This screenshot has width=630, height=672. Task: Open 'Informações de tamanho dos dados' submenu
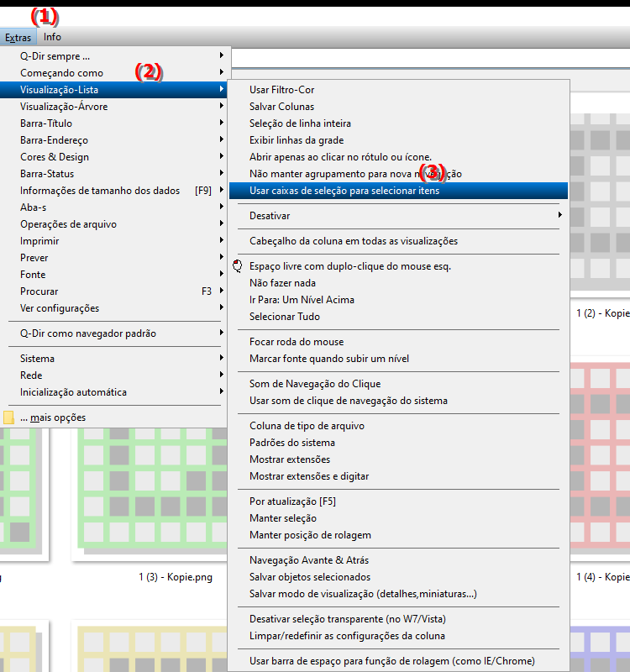(x=113, y=191)
